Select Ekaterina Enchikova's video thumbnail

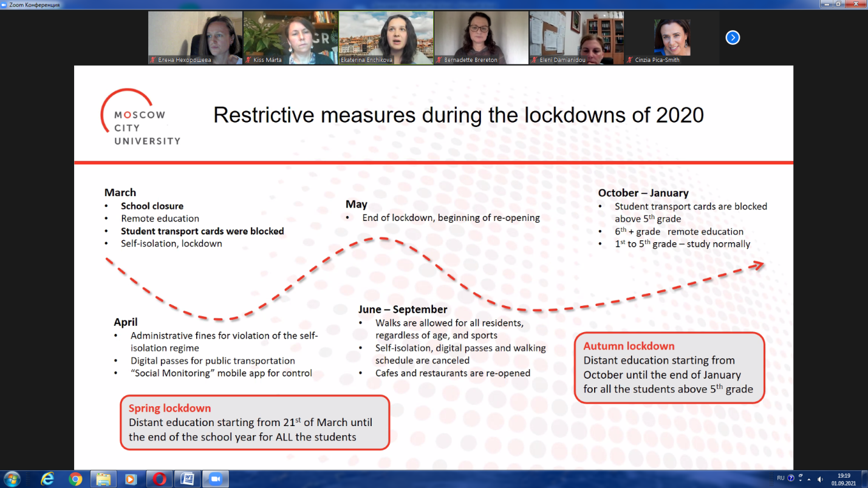386,38
